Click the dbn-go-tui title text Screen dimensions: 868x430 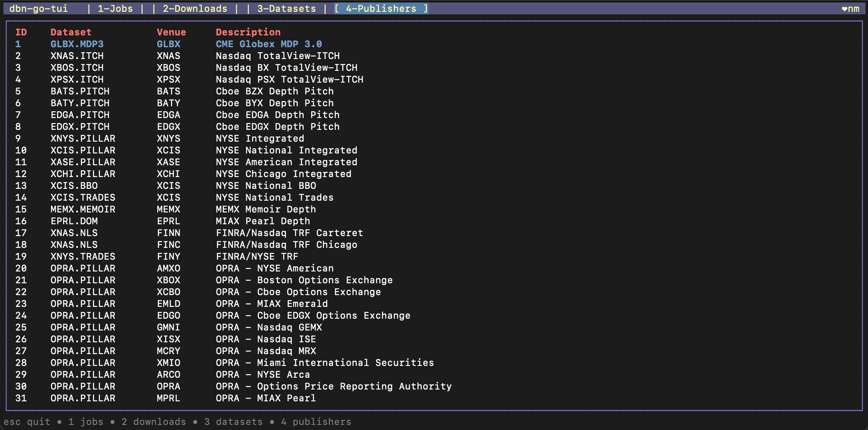click(38, 8)
